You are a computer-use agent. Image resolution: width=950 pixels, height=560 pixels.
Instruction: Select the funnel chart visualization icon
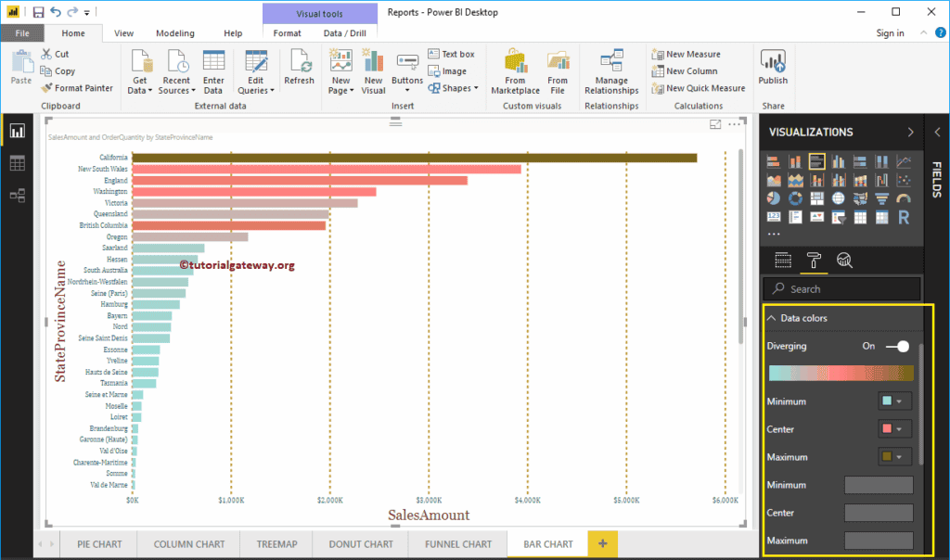(x=882, y=197)
